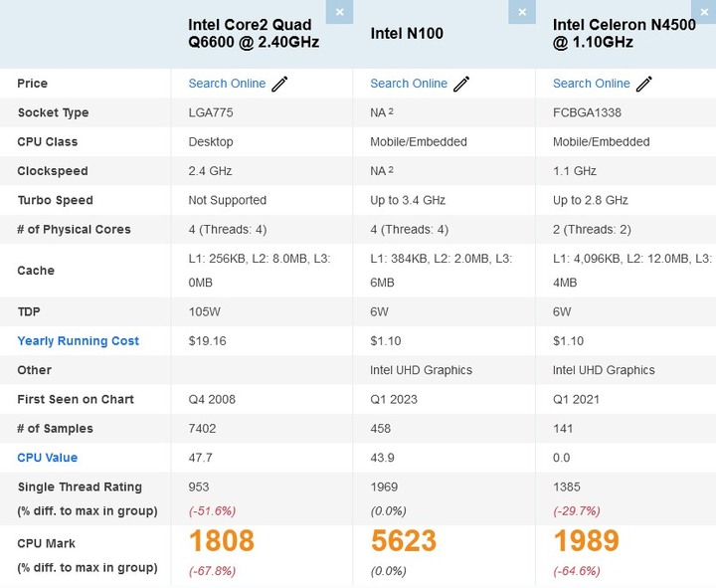Open Search Online link for Celeron N4500
This screenshot has height=588, width=716.
tap(592, 84)
